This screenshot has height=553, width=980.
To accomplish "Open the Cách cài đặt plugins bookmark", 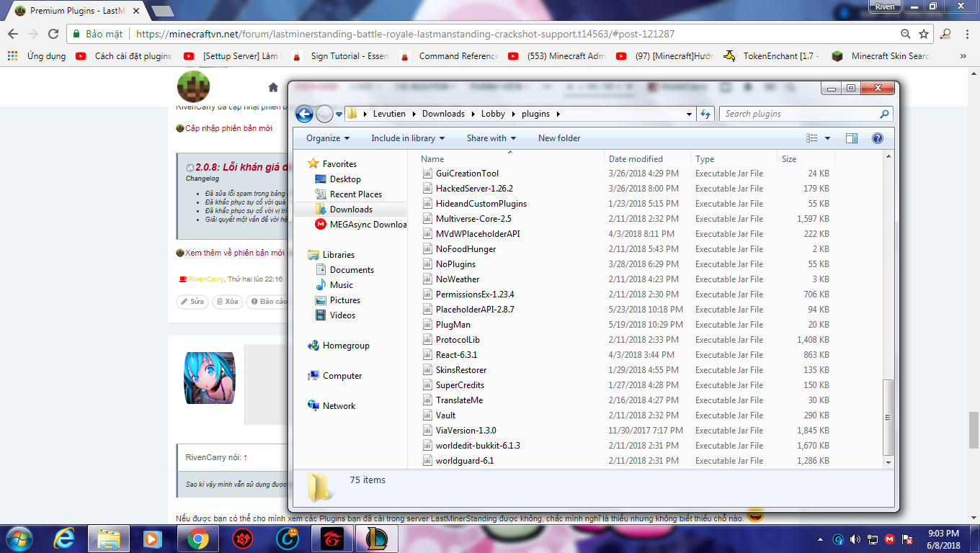I will click(124, 56).
